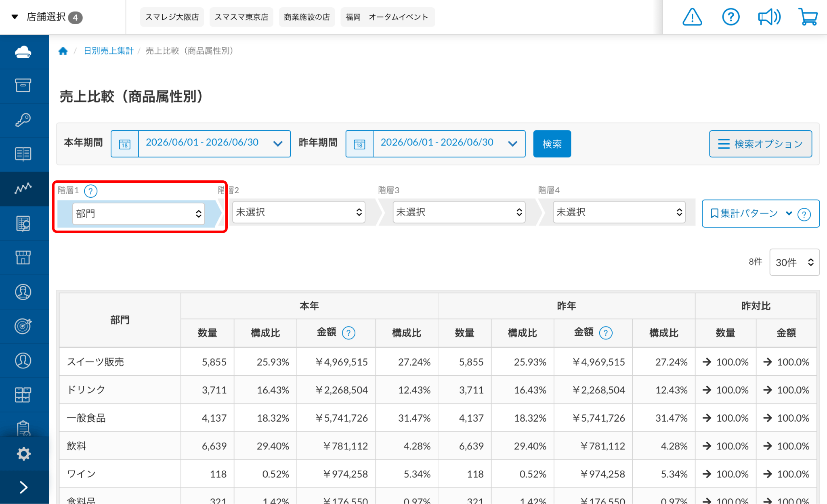This screenshot has height=504, width=827.
Task: Click the 検索 button
Action: pos(552,144)
